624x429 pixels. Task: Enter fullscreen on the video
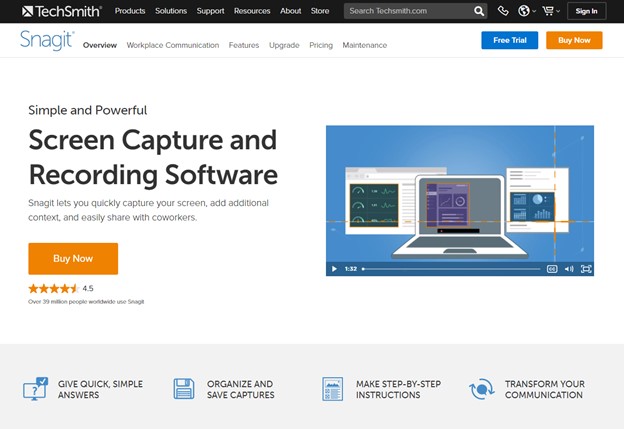point(586,269)
